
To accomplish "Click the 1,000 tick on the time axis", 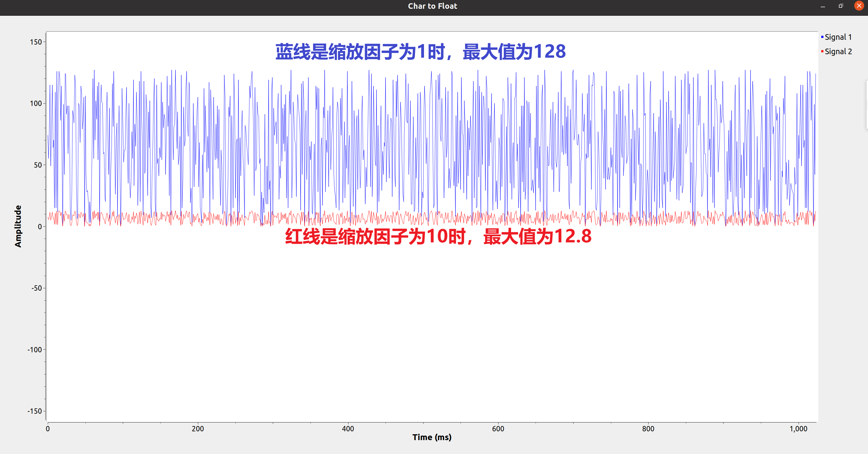I will coord(799,428).
